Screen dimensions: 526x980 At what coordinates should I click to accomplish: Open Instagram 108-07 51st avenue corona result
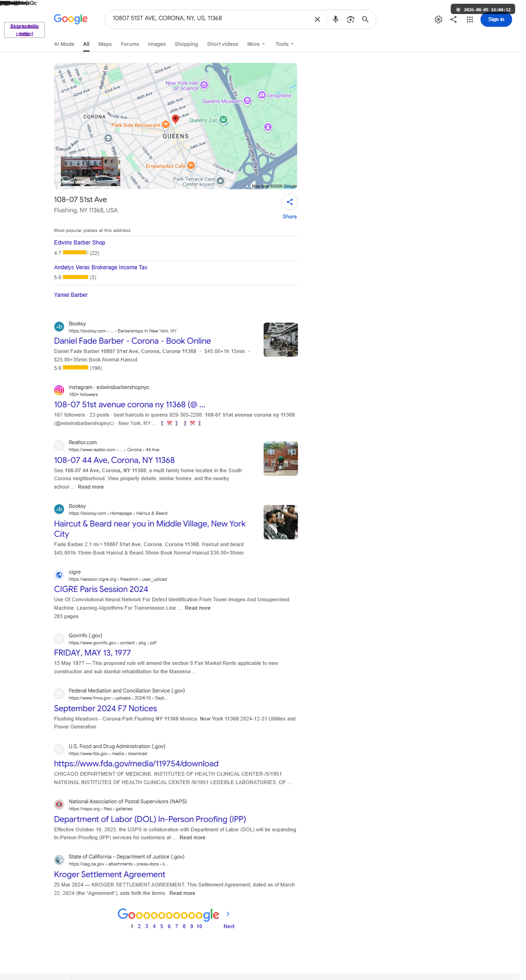click(x=130, y=404)
